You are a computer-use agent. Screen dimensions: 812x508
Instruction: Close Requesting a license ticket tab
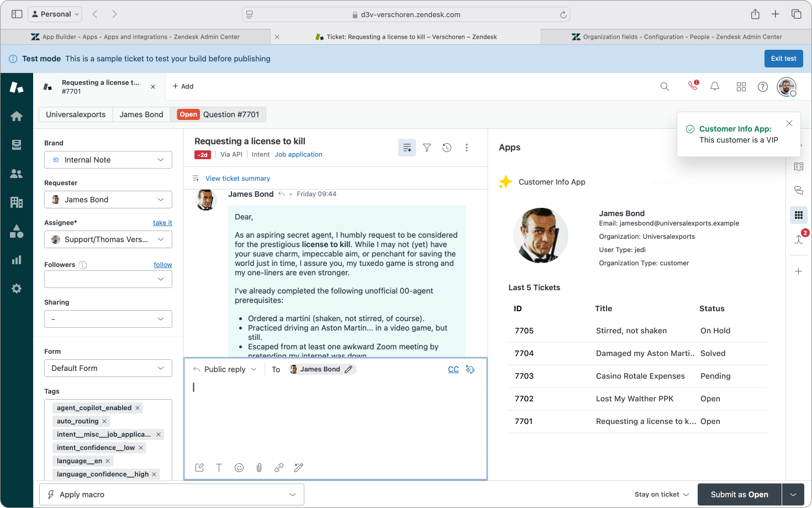tap(153, 87)
